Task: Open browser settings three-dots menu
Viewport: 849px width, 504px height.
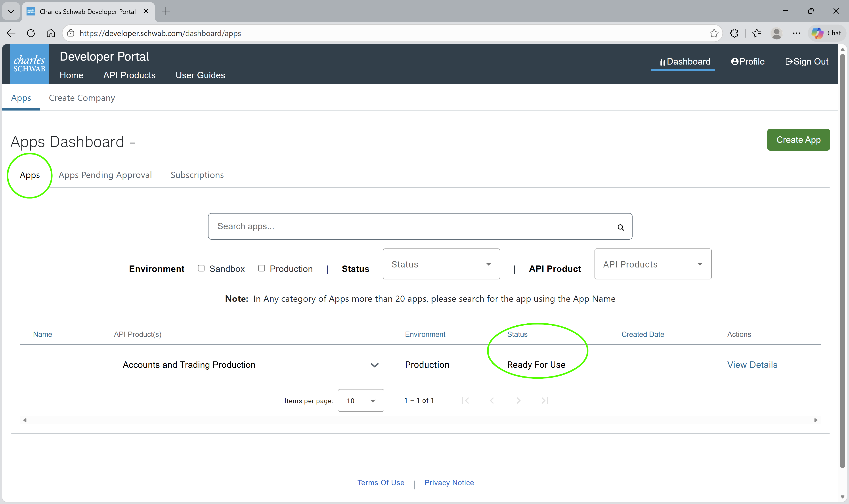Action: 796,33
